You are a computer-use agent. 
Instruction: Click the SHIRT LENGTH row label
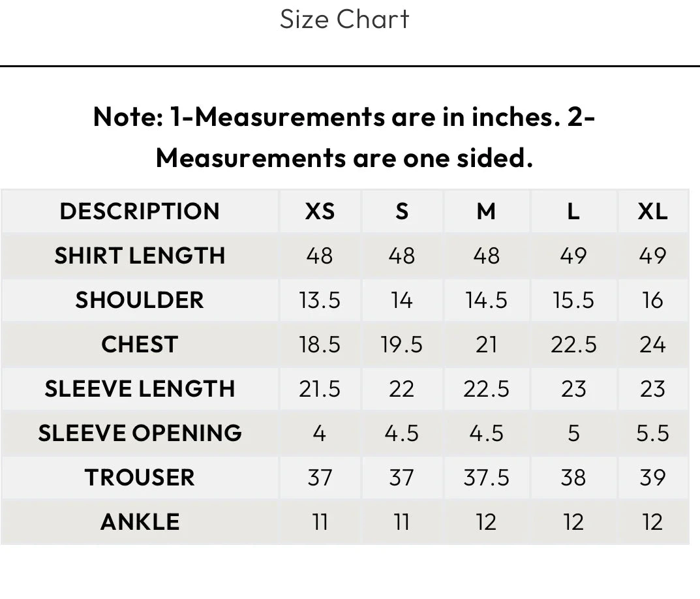[140, 256]
